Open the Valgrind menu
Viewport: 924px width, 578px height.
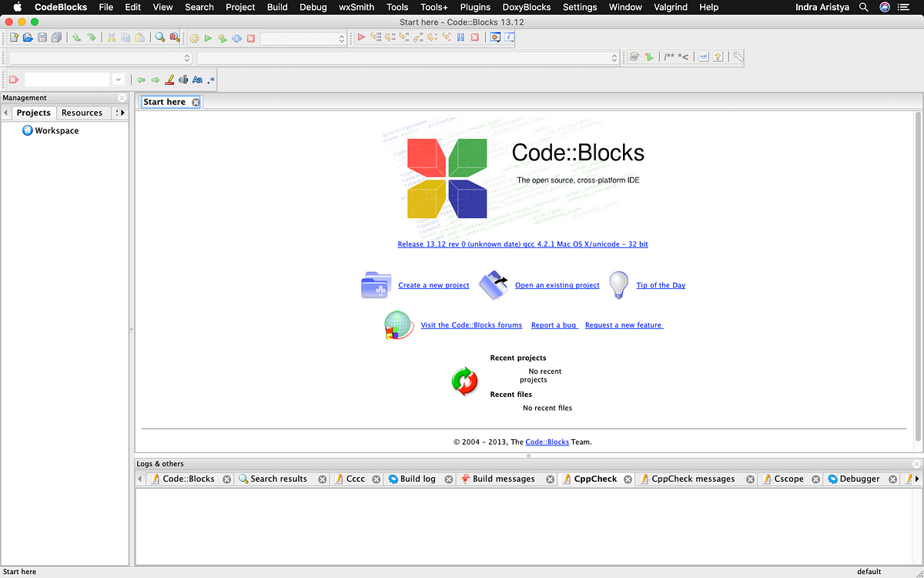click(671, 7)
